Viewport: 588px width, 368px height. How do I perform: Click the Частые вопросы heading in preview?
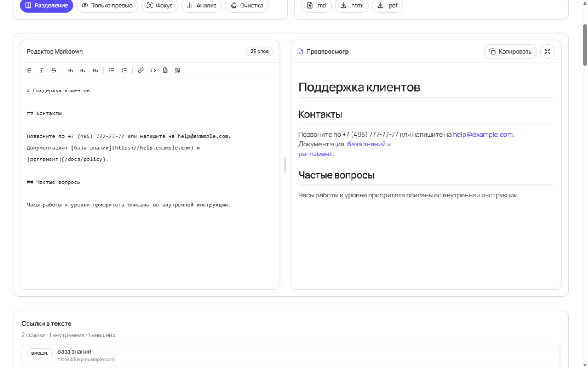pyautogui.click(x=336, y=175)
